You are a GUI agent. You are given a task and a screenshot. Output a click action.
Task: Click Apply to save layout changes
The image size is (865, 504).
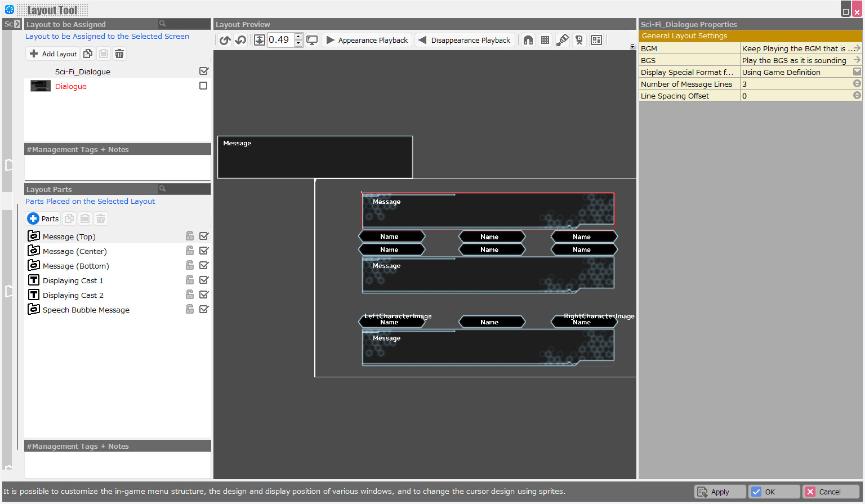tap(720, 491)
